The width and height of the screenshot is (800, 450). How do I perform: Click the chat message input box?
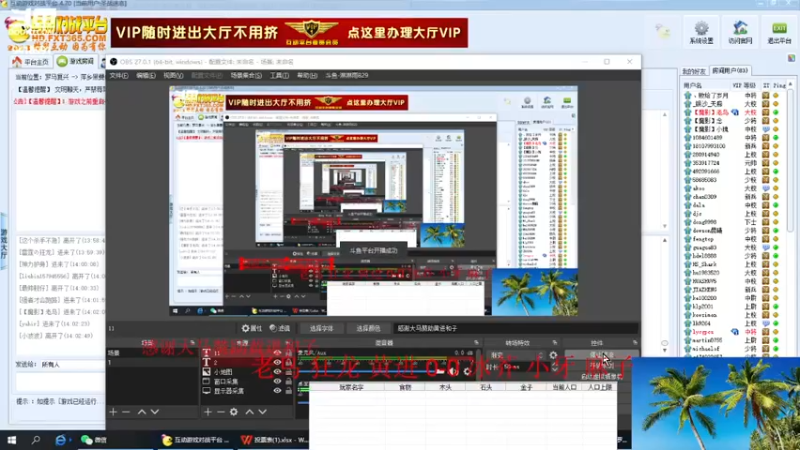[60, 382]
